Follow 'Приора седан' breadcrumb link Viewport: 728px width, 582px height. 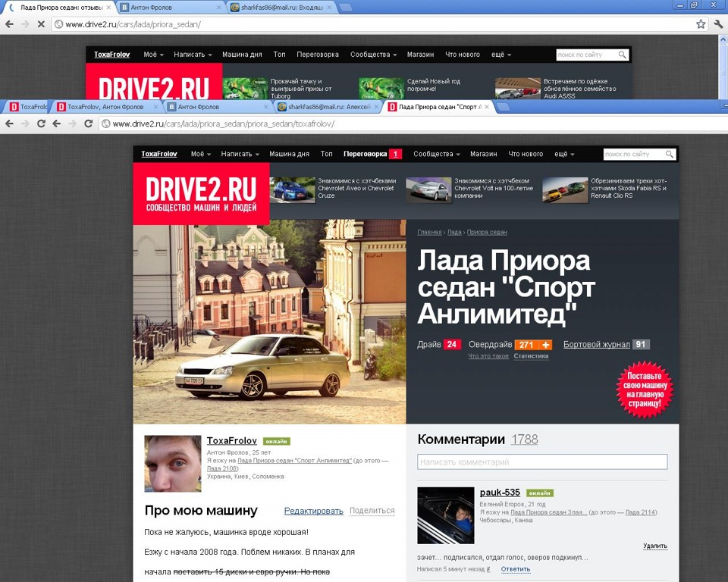tap(487, 232)
